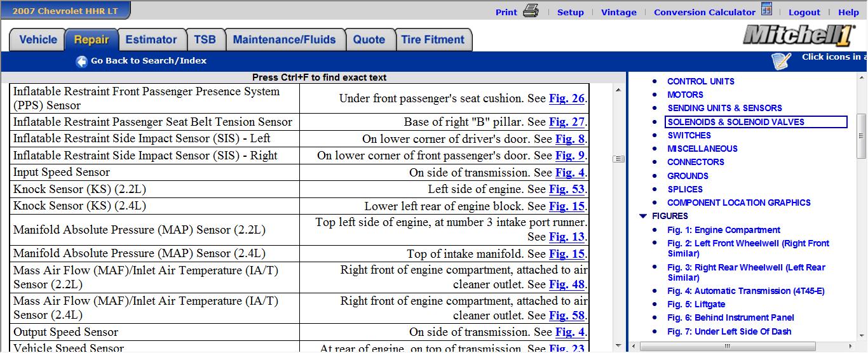Open the Setup link in the top bar
This screenshot has width=868, height=353.
click(570, 12)
